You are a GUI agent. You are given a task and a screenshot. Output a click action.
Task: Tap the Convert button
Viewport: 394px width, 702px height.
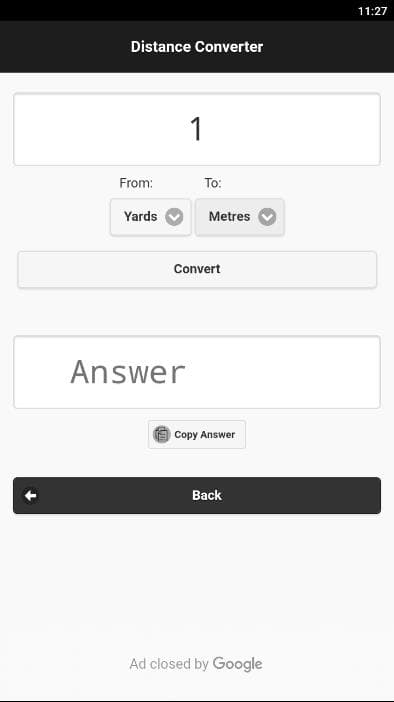[x=197, y=269]
